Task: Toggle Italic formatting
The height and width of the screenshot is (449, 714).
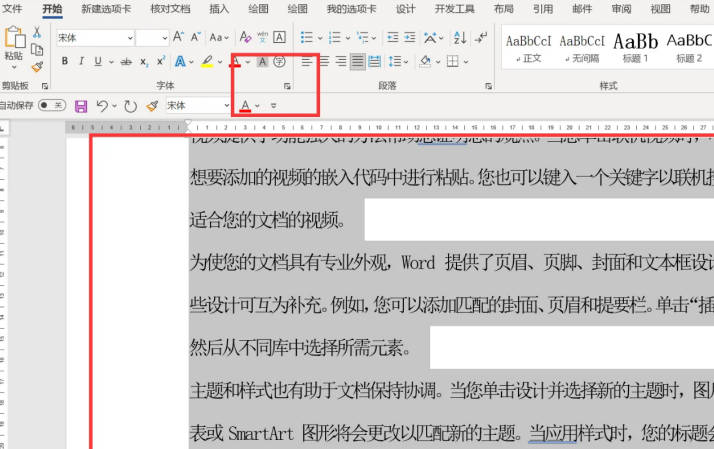Action: pyautogui.click(x=81, y=61)
